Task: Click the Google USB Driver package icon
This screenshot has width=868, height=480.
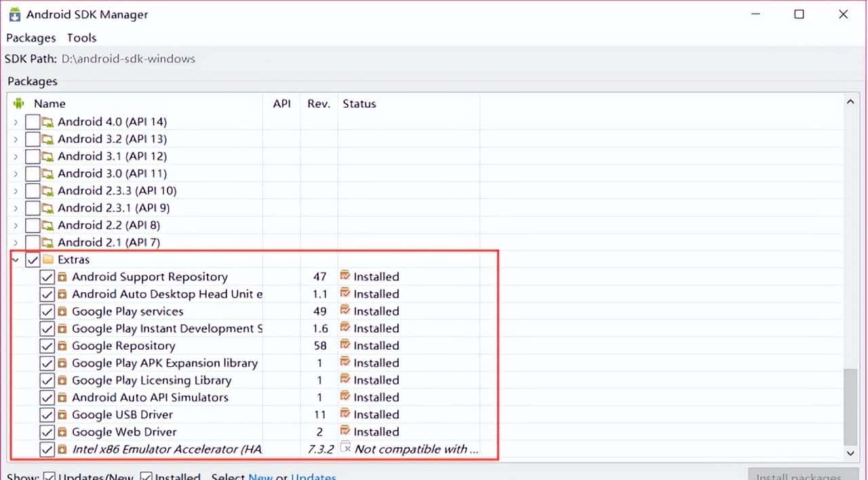Action: (62, 414)
